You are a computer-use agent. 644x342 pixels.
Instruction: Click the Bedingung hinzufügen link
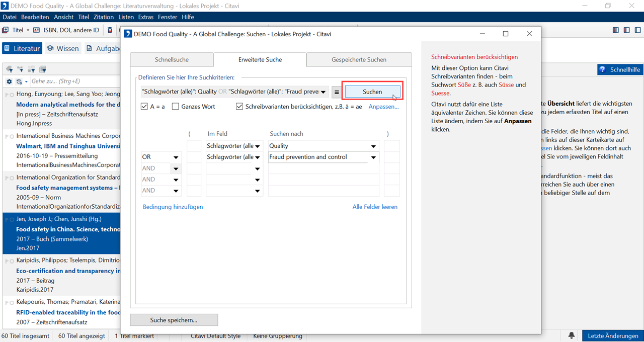point(173,207)
